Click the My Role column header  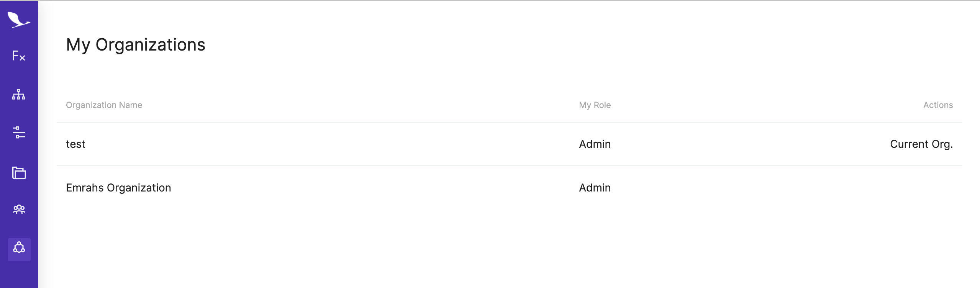point(595,105)
